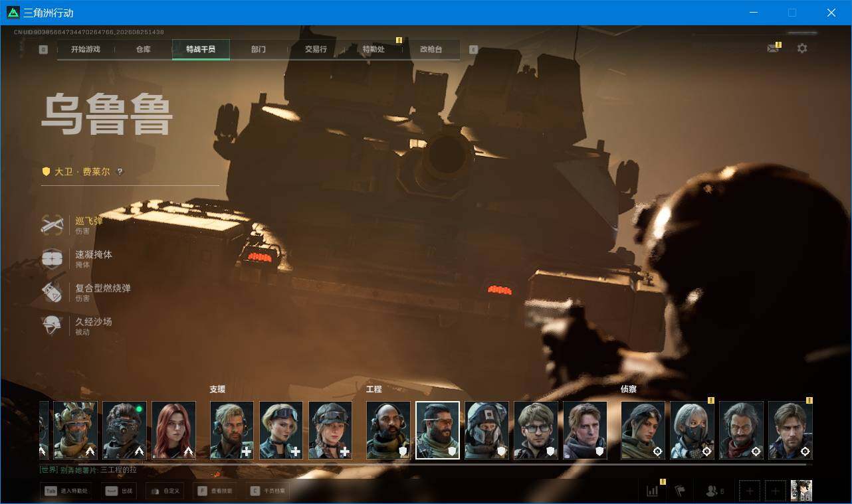Select support operator with blond beard and headset
Viewport: 852px width, 504px height.
click(x=232, y=430)
